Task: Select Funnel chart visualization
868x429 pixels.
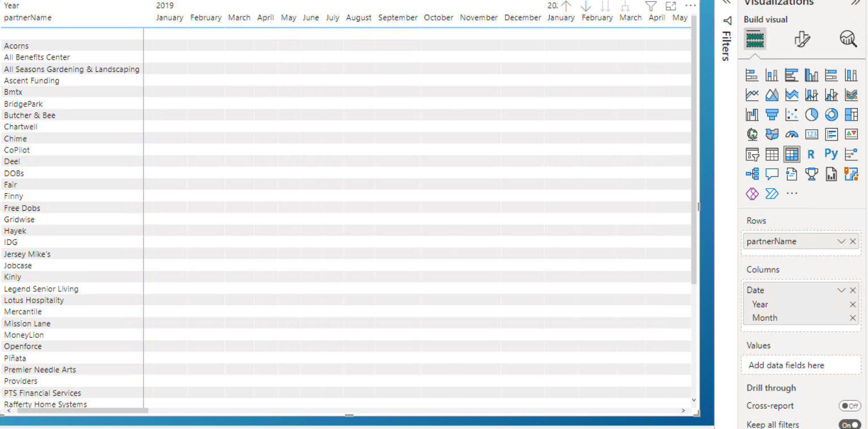Action: 772,114
